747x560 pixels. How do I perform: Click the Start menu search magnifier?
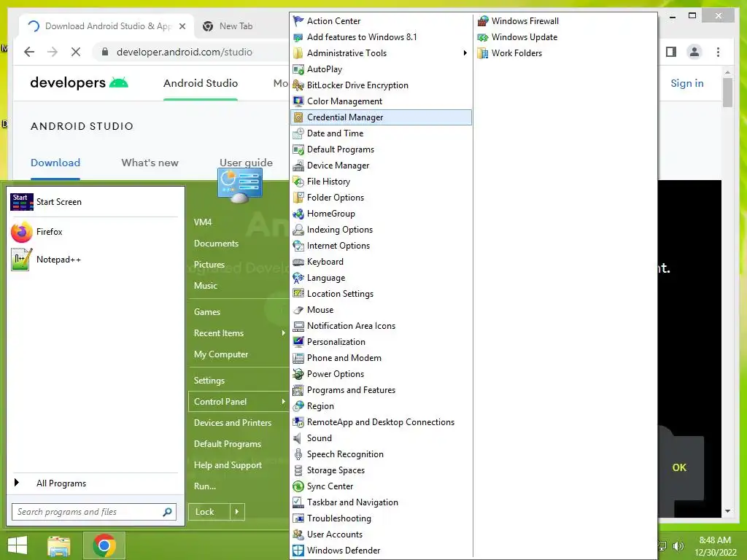click(x=167, y=512)
